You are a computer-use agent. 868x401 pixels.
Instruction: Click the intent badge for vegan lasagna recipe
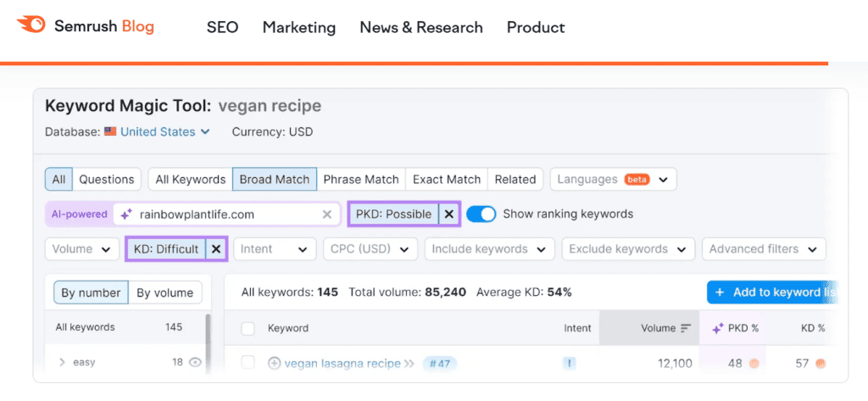tap(569, 364)
